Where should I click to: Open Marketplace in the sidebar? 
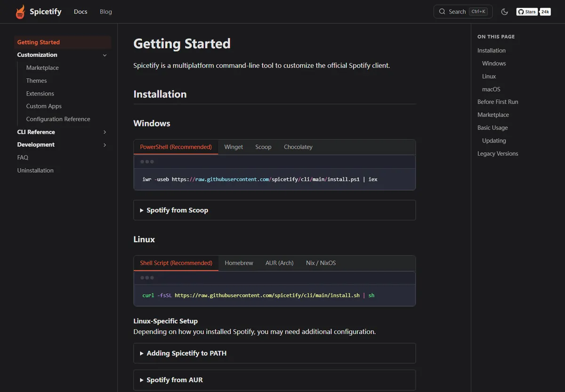[42, 68]
